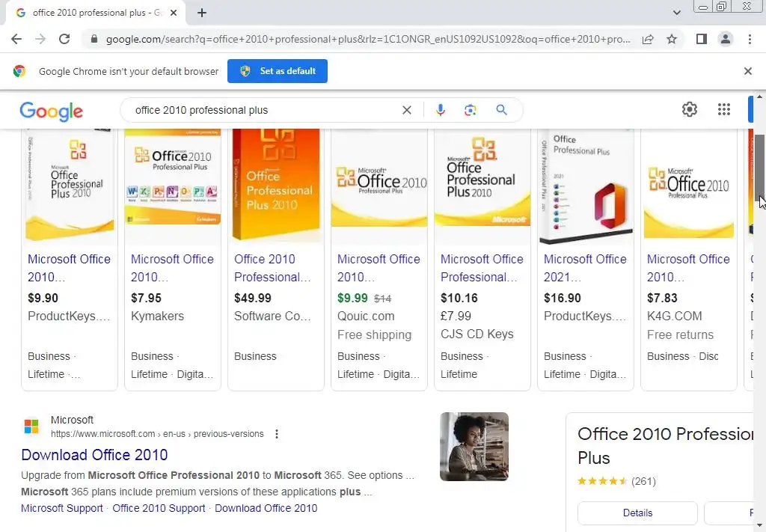Click the Set as default button
Screen dimensions: 766x532
(x=277, y=71)
